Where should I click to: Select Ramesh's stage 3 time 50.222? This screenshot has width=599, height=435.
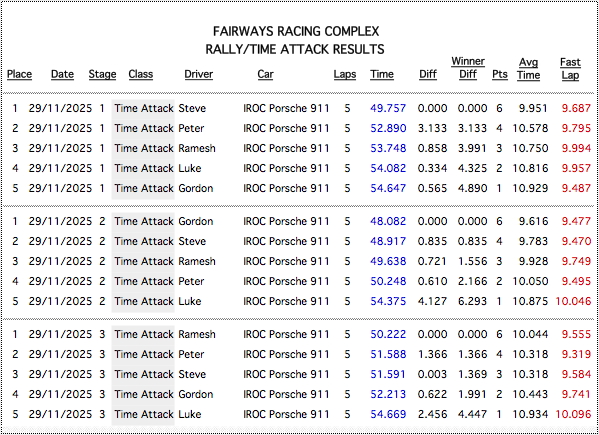[x=388, y=334]
